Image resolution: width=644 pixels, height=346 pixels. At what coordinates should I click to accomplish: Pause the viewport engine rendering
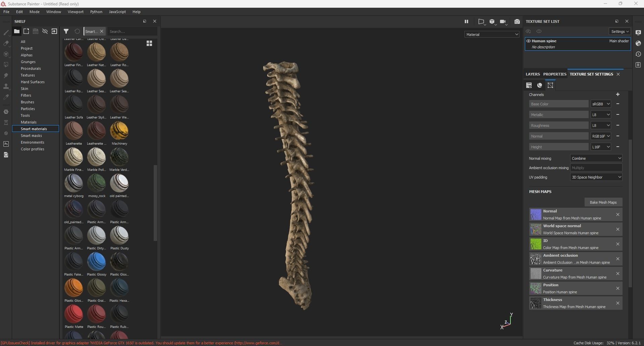(467, 21)
